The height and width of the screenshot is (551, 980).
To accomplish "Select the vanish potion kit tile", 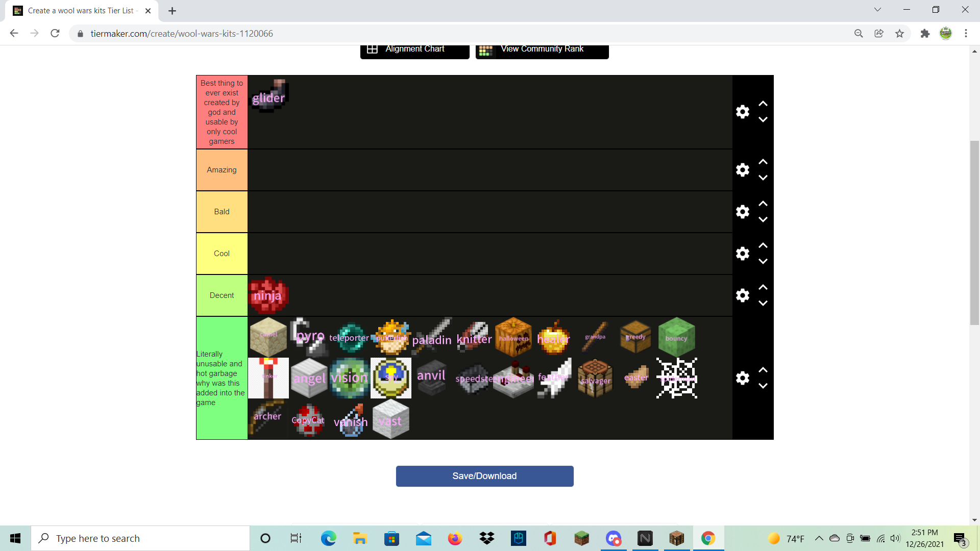I will tap(350, 419).
